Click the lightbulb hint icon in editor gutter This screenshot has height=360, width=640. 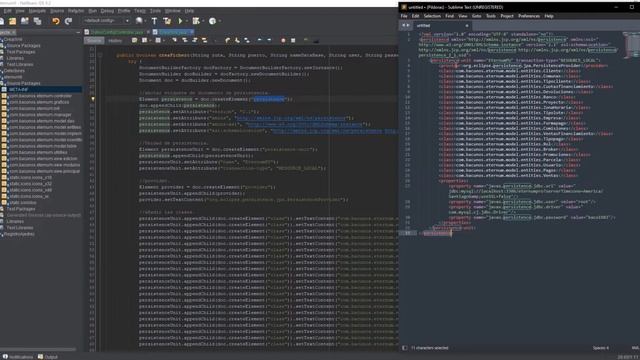(x=93, y=99)
